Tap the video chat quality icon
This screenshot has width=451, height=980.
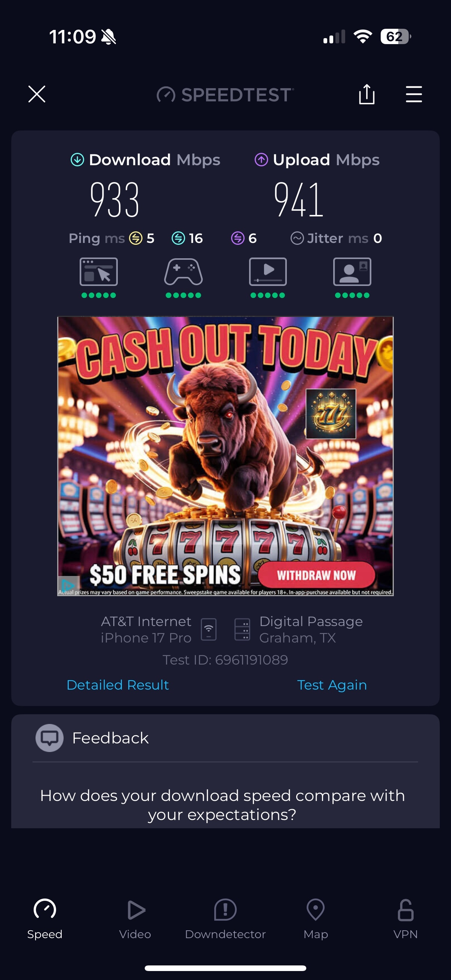click(352, 272)
